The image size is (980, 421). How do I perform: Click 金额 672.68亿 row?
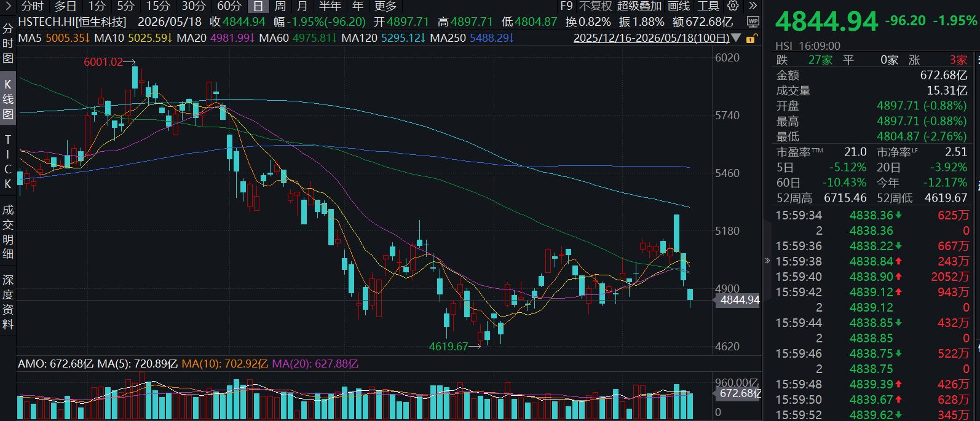[x=872, y=76]
